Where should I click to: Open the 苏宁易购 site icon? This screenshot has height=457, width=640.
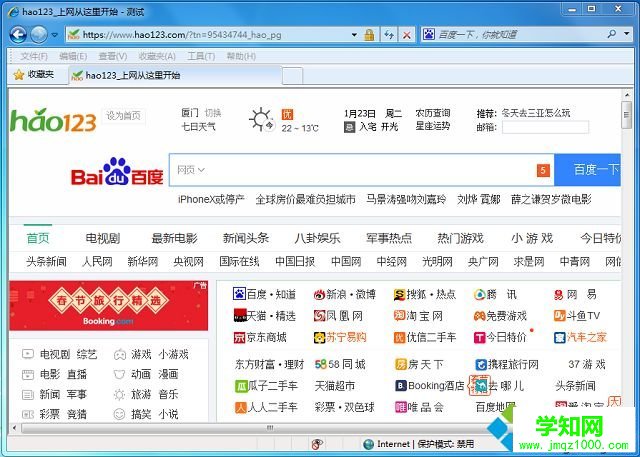click(x=319, y=337)
